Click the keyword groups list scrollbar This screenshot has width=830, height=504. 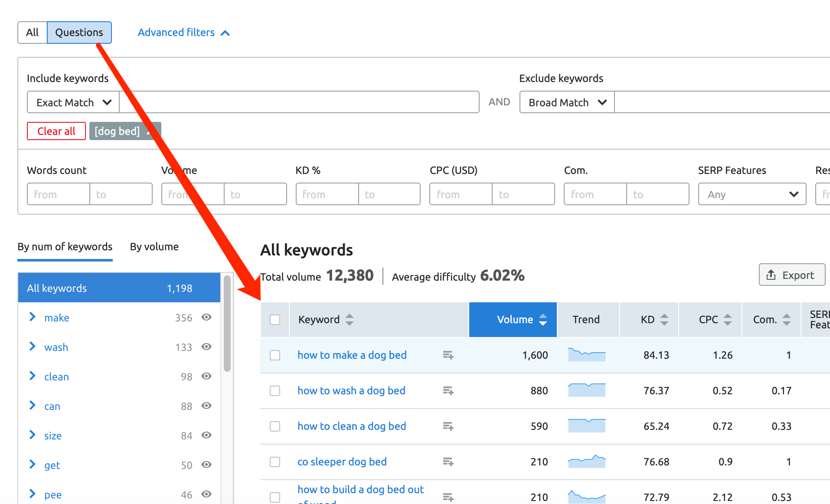pyautogui.click(x=227, y=324)
